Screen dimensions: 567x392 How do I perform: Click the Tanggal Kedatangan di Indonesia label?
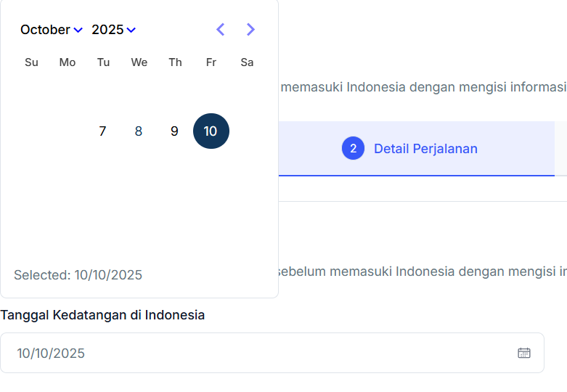pyautogui.click(x=102, y=315)
